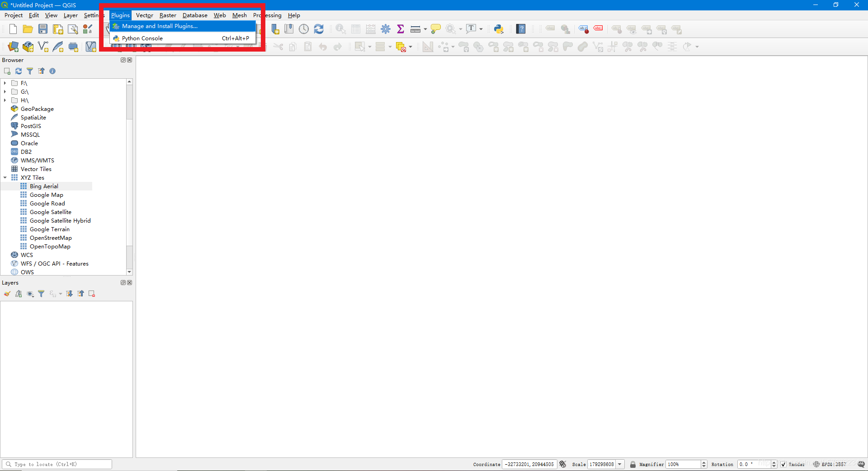Screen dimensions: 868x471
Task: Select the Measure ruler tool
Action: pos(415,29)
